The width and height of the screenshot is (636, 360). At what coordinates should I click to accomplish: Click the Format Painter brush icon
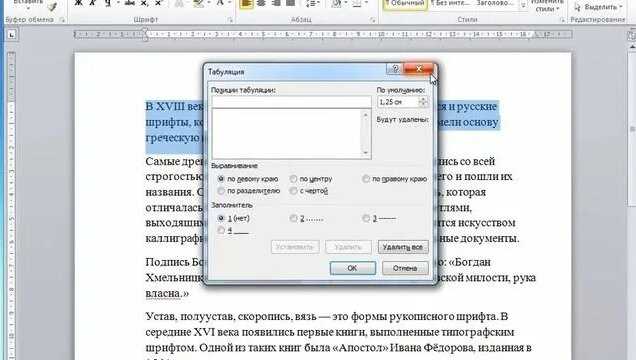coord(52,6)
